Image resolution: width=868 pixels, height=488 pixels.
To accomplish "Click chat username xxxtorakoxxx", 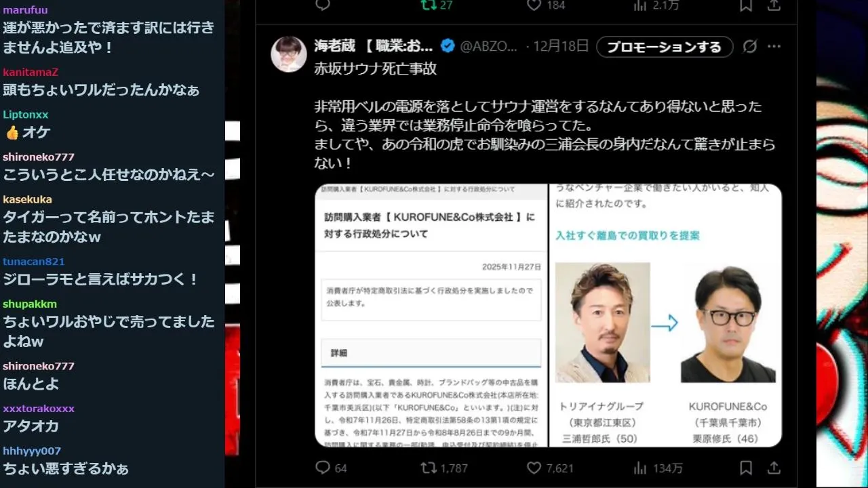I will pos(39,409).
